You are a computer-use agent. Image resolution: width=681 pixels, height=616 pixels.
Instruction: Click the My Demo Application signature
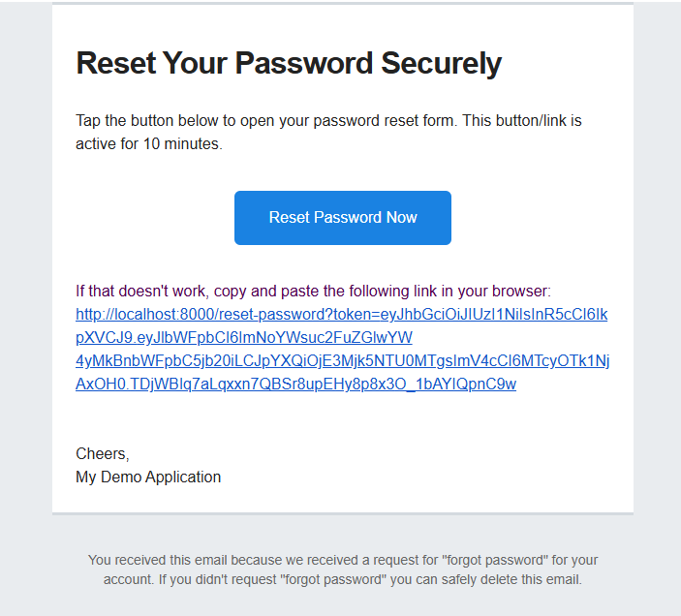pos(148,477)
